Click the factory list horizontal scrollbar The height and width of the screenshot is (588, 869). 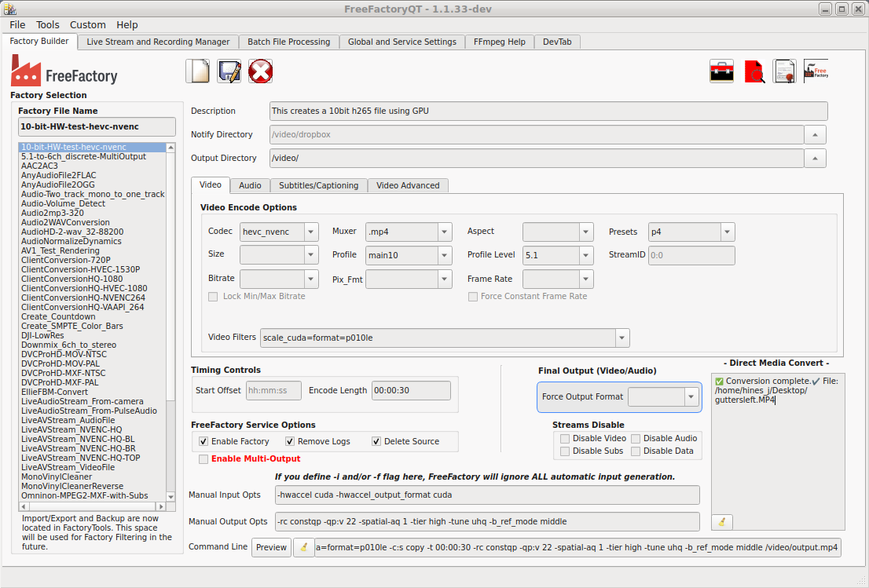(x=92, y=506)
